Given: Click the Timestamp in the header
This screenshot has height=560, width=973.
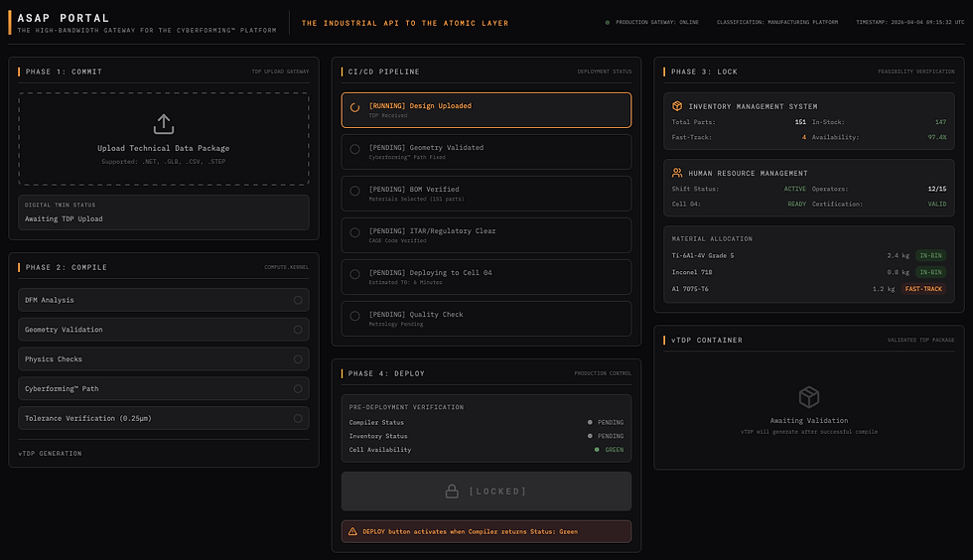Looking at the screenshot, I should tap(909, 23).
